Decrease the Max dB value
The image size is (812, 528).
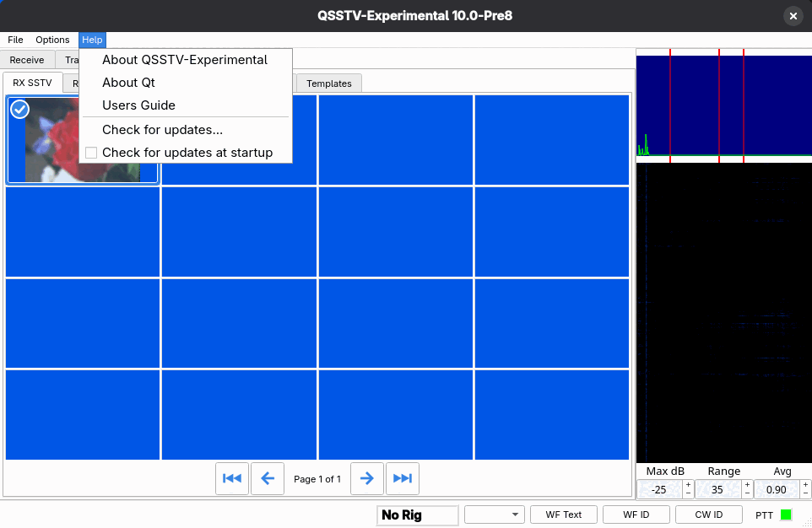[688, 493]
